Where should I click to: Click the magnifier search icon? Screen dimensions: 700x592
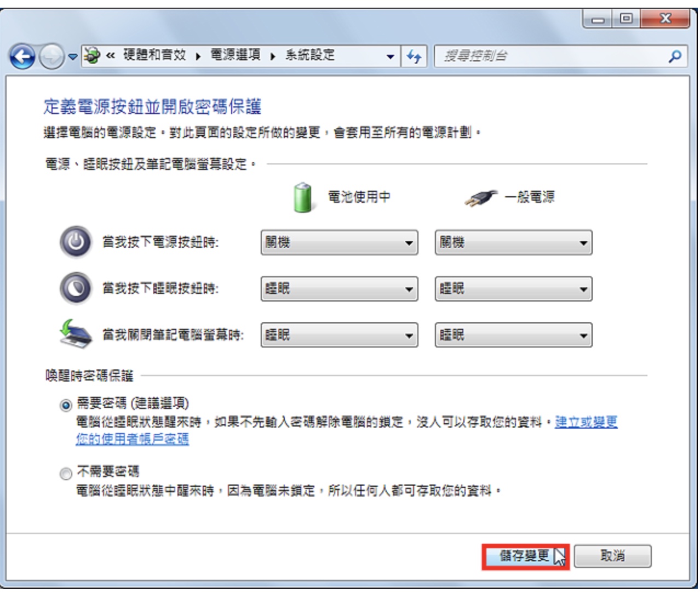(x=675, y=56)
